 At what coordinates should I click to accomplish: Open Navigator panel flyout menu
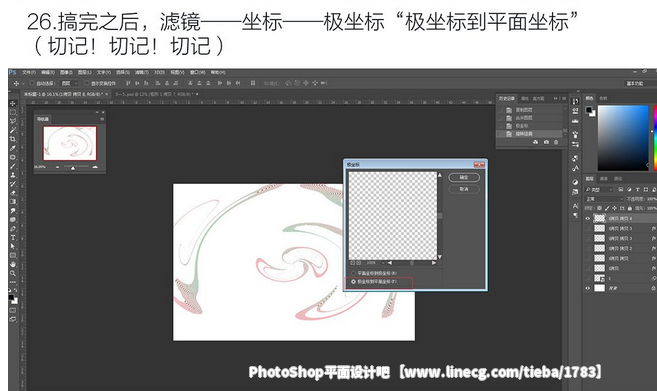tap(102, 119)
